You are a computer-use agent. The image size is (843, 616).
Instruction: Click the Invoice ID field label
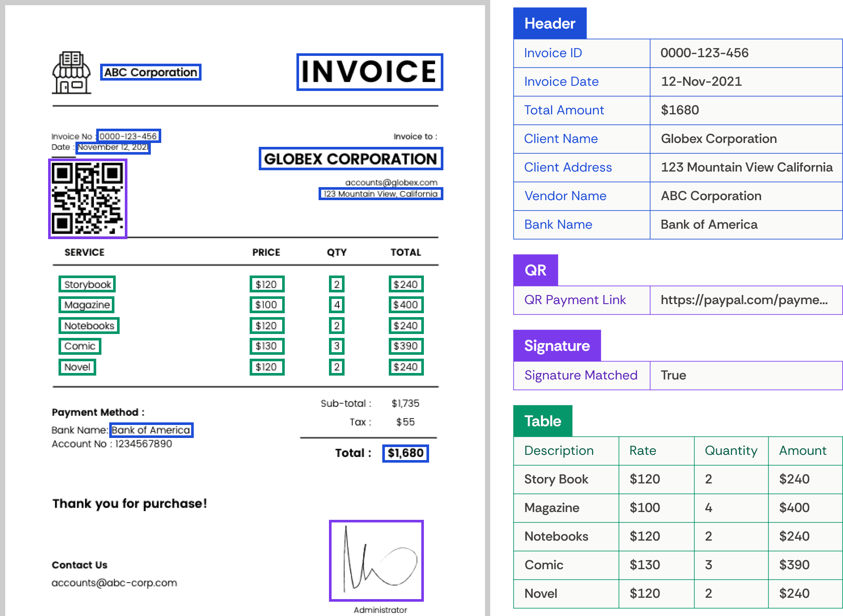(553, 53)
